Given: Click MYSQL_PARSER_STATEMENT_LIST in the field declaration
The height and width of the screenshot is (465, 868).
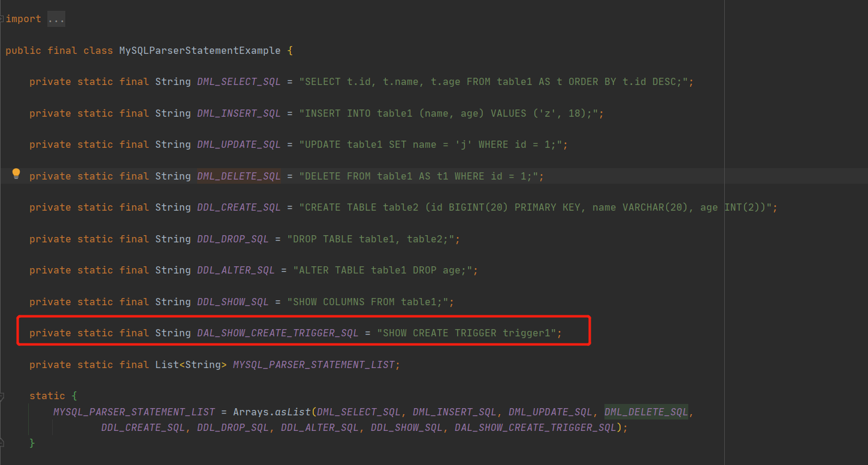Looking at the screenshot, I should point(313,365).
